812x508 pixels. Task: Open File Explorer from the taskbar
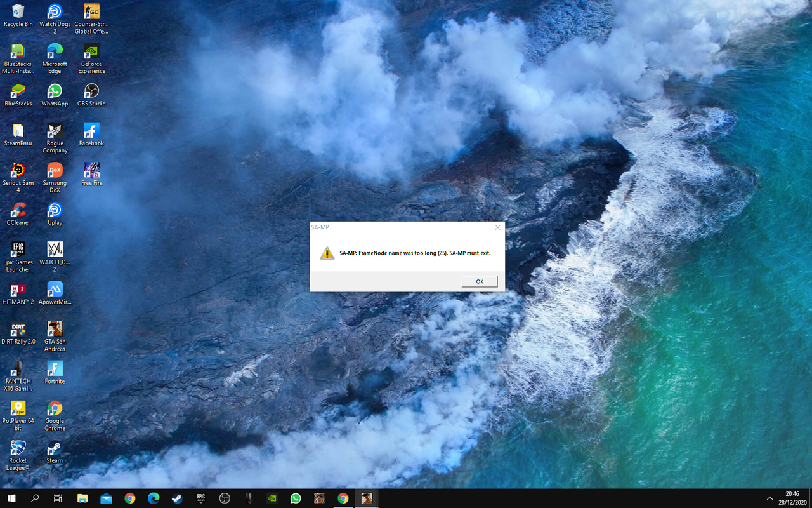(x=82, y=498)
